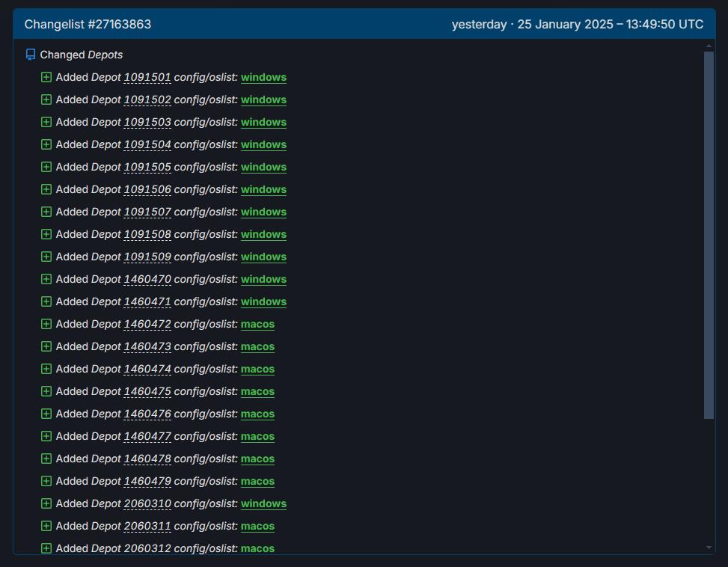Viewport: 728px width, 567px height.
Task: Click plus icon beside Depot 1091508
Action: pos(46,234)
